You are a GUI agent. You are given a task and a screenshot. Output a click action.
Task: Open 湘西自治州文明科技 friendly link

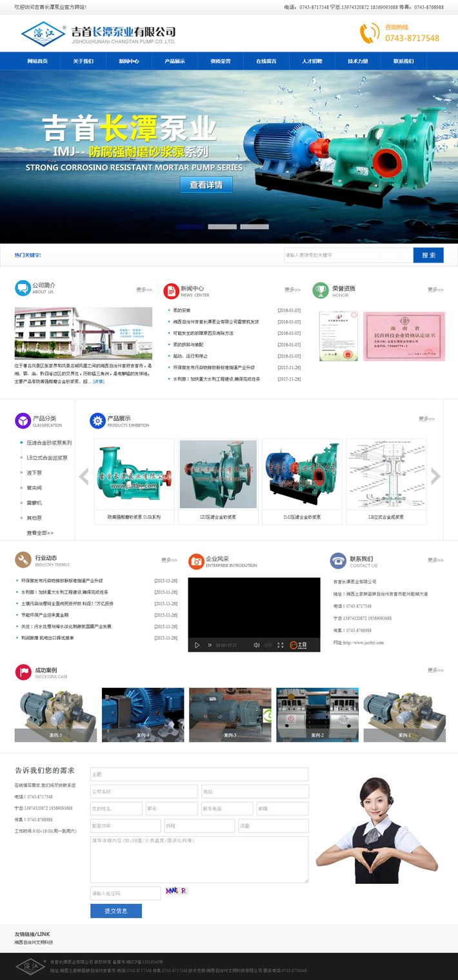pos(34,943)
